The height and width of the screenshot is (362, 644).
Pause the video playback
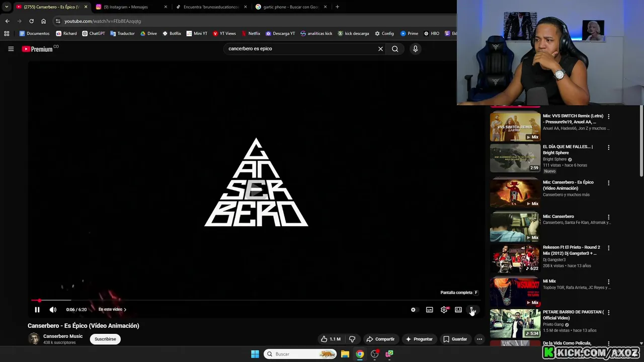pos(37,310)
